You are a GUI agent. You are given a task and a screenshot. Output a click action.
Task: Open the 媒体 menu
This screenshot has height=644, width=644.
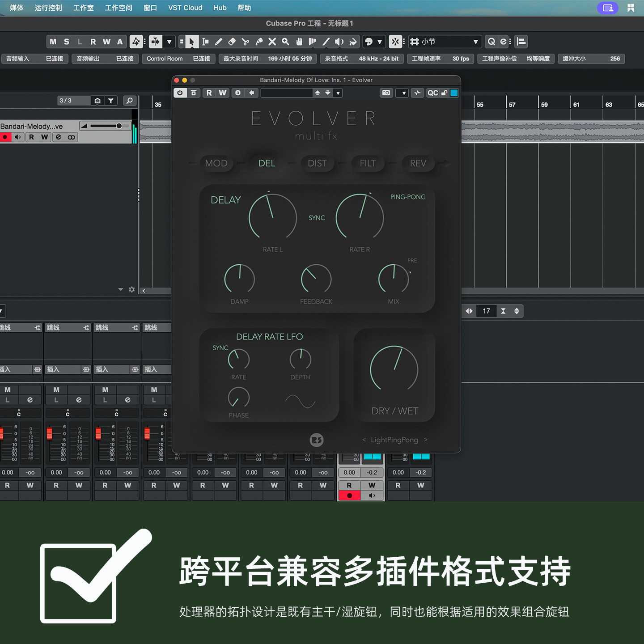click(x=17, y=8)
